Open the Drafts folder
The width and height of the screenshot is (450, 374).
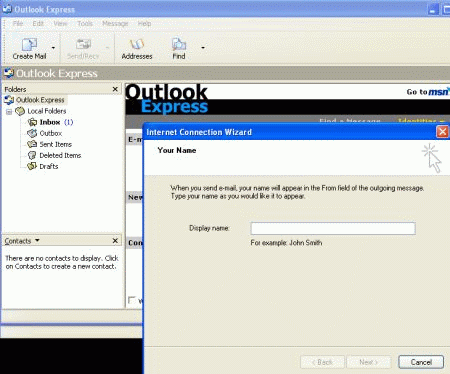pos(49,166)
